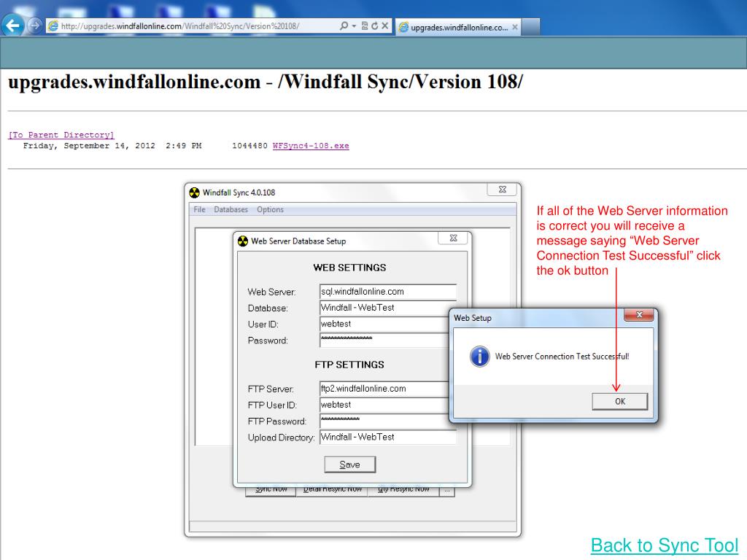The width and height of the screenshot is (747, 560).
Task: Click the Upload Directory field
Action: click(388, 437)
